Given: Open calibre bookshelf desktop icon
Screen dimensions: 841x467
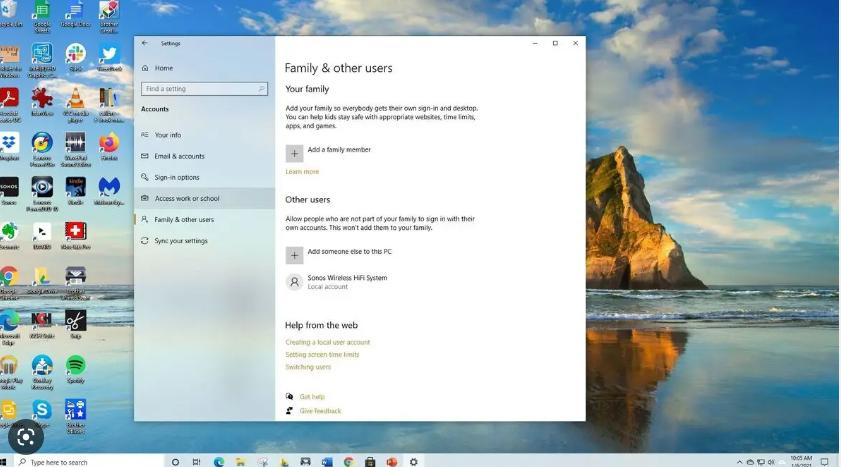Looking at the screenshot, I should (x=109, y=105).
